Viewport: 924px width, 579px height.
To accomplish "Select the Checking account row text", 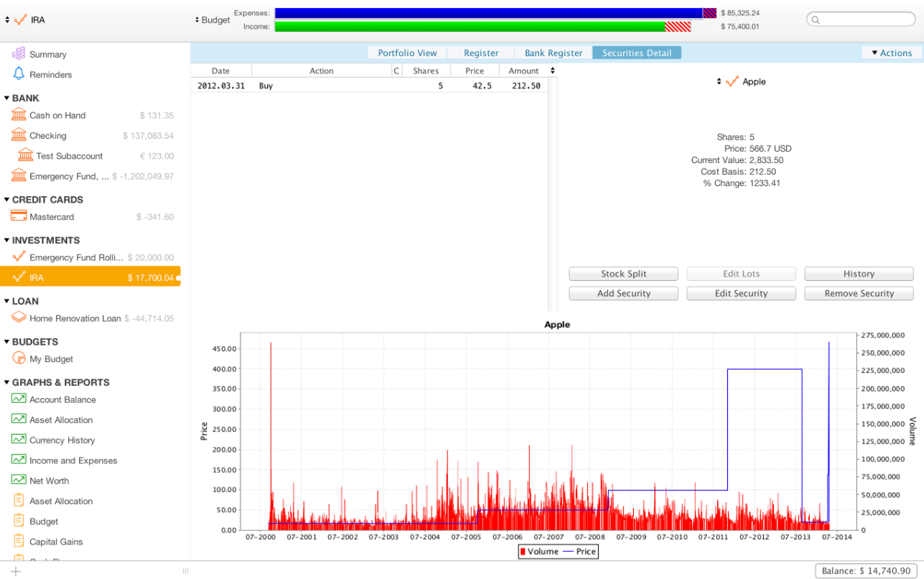I will coord(48,135).
